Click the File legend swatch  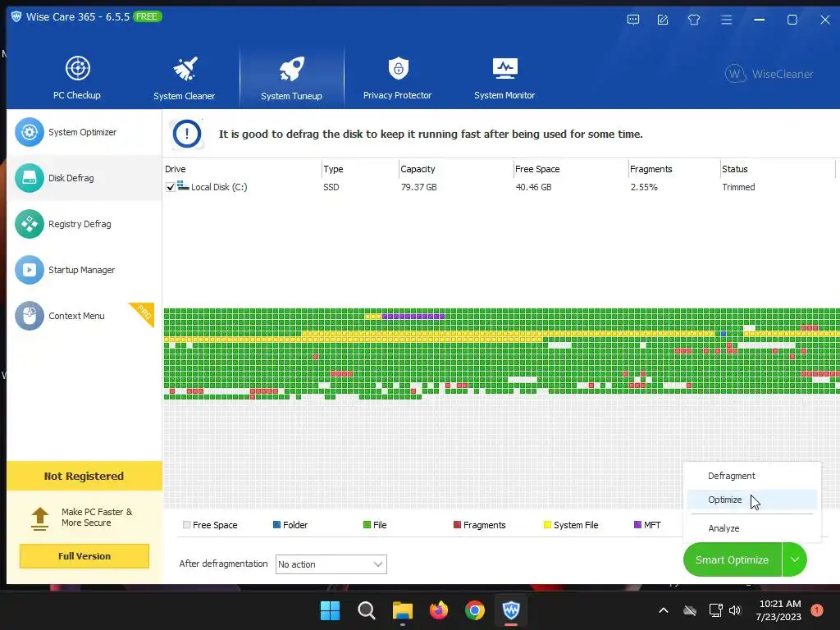click(367, 525)
